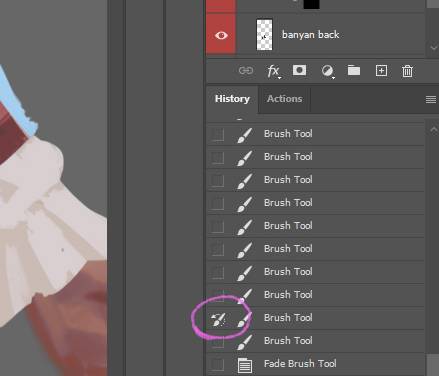Viewport: 439px width, 376px height.
Task: Click the History panel scroll-up arrow
Action: (434, 130)
